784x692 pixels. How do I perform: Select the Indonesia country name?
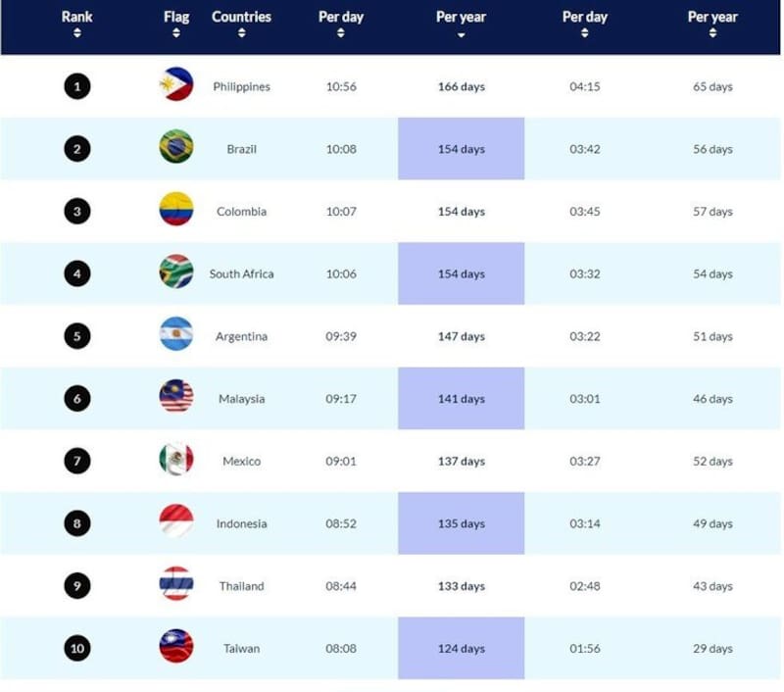(x=241, y=523)
